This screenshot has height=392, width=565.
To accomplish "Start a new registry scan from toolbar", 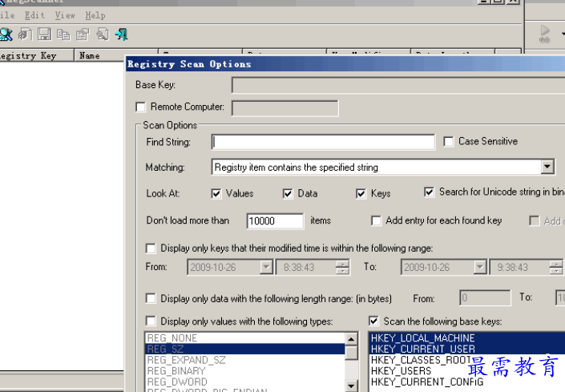I will tap(6, 34).
